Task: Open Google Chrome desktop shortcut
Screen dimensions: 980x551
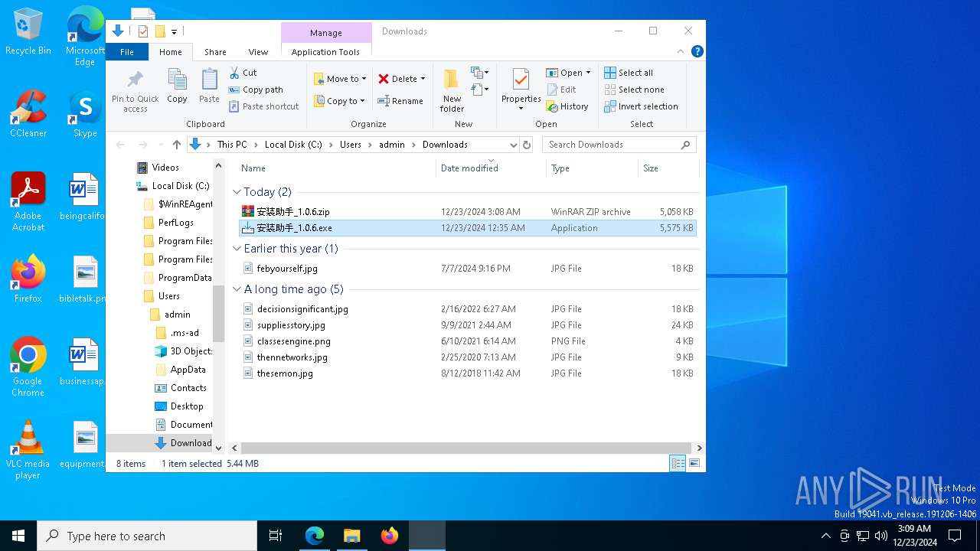Action: click(x=28, y=367)
